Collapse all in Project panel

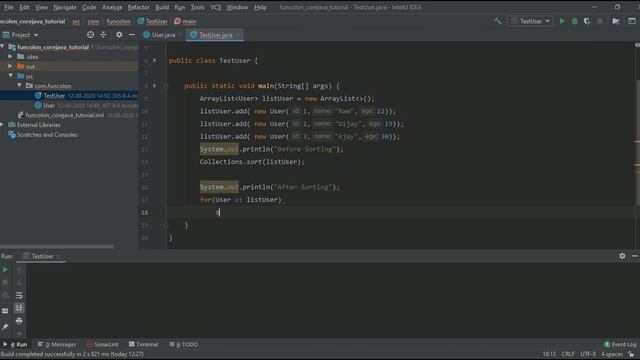[x=103, y=35]
